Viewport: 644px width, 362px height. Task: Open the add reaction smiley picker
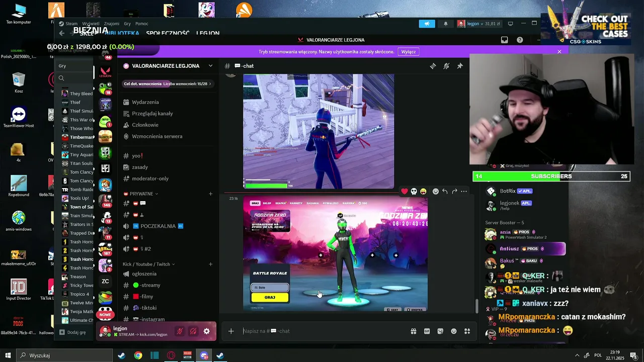coord(436,191)
